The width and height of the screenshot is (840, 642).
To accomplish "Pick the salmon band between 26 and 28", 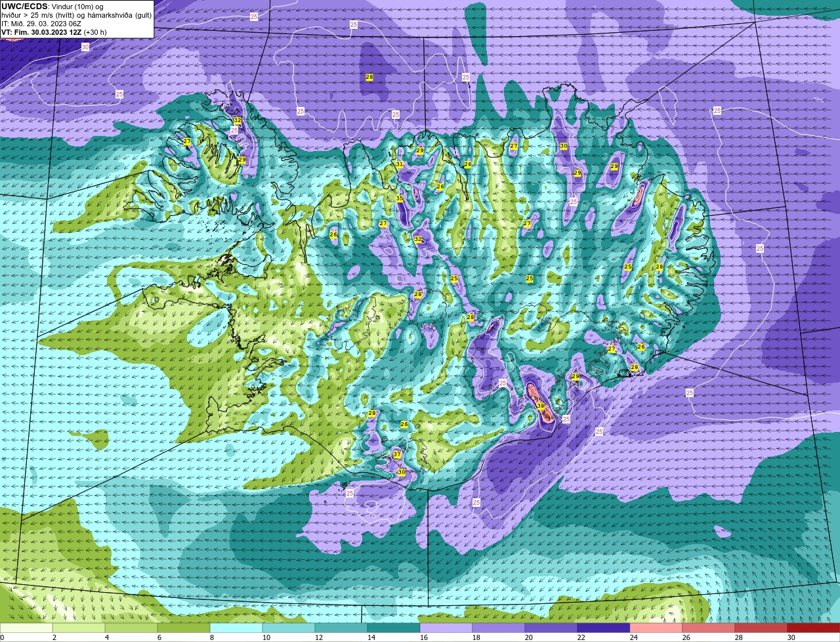I will click(x=709, y=628).
